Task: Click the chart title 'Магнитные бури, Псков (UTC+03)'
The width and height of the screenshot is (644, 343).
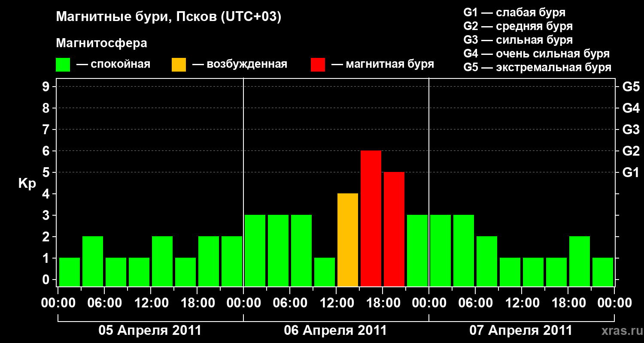Action: (169, 18)
